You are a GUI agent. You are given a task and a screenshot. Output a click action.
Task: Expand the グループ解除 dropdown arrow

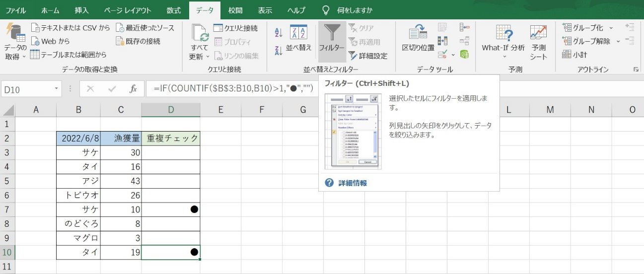coord(618,41)
